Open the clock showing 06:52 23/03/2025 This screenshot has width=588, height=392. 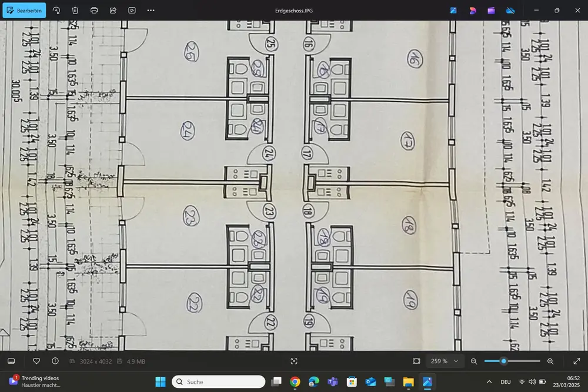(566, 381)
